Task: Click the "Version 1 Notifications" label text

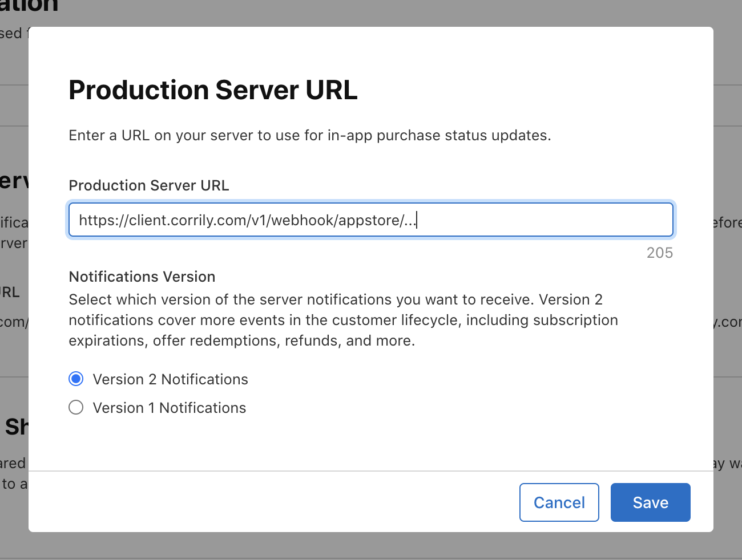Action: 169,408
